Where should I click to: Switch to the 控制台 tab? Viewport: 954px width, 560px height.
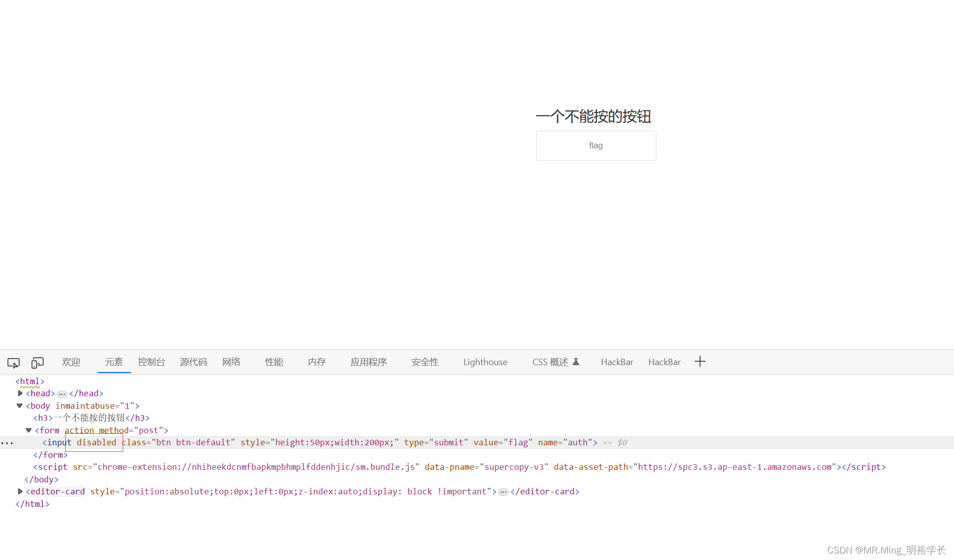[151, 362]
